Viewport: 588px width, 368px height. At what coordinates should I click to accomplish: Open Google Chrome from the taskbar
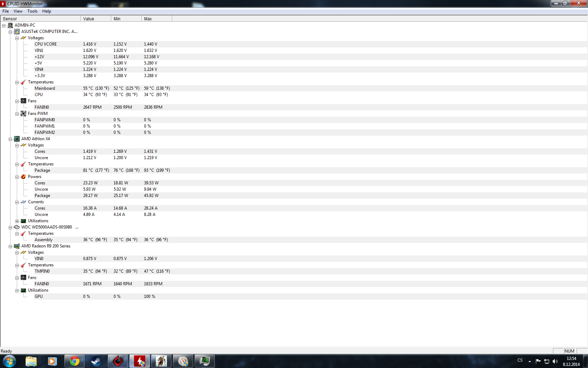click(x=75, y=361)
